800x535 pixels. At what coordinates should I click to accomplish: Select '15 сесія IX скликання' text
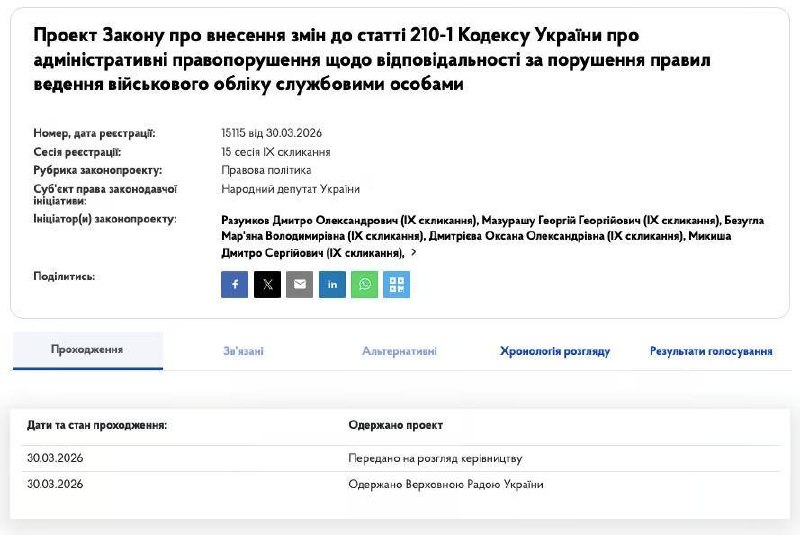pos(276,152)
